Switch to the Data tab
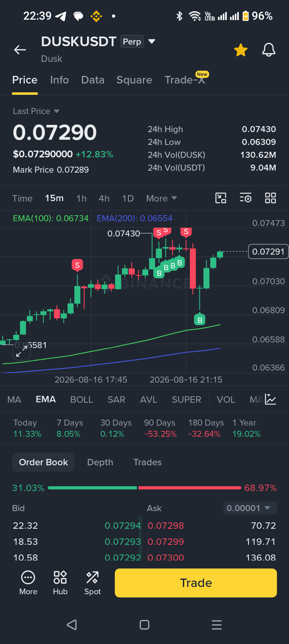The image size is (289, 644). (93, 80)
